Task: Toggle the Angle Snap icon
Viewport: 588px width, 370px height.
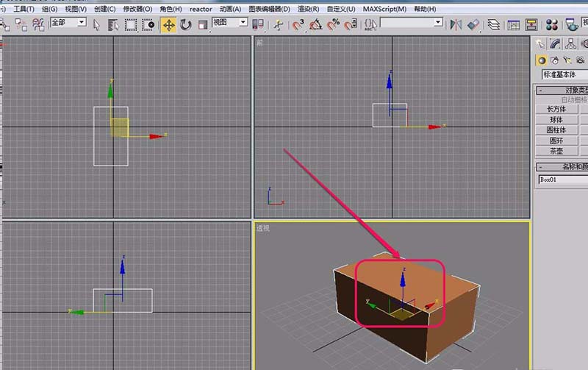Action: click(x=315, y=25)
